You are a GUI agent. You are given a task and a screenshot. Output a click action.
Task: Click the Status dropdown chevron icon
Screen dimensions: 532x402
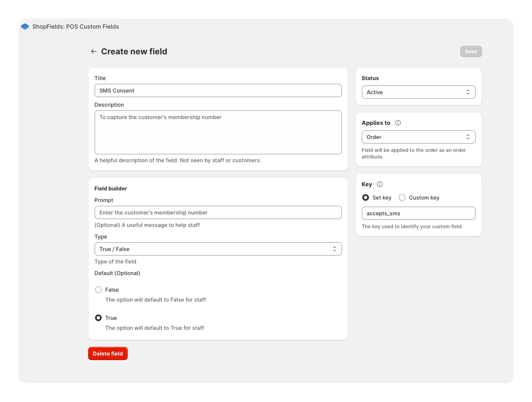(468, 92)
